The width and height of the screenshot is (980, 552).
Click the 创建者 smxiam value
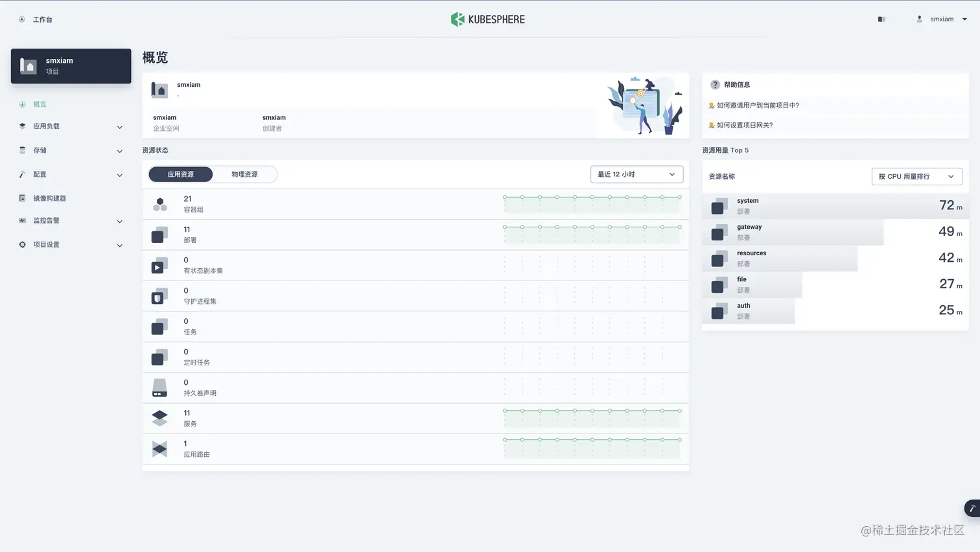tap(274, 118)
